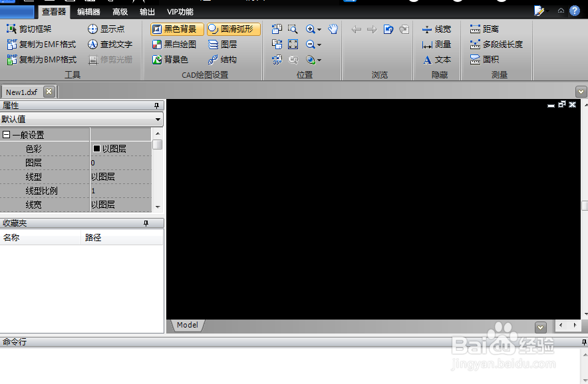Activate the 3D orbit tool
The image size is (588, 384).
[310, 60]
